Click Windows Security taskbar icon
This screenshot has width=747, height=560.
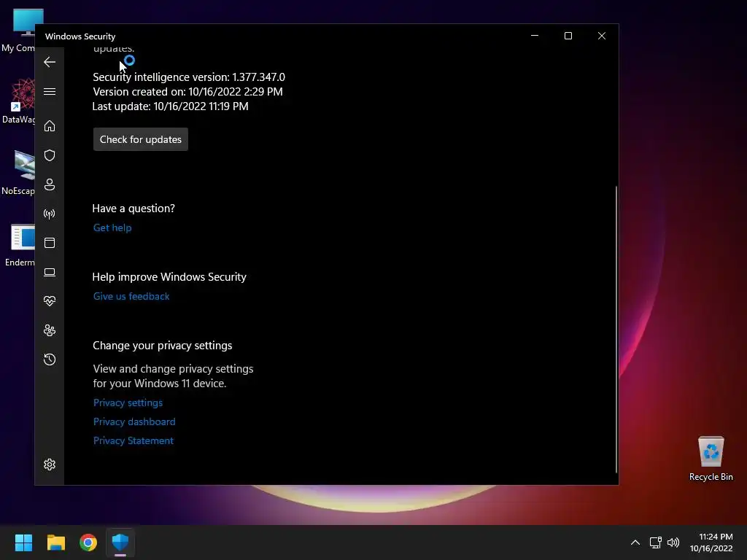point(120,542)
